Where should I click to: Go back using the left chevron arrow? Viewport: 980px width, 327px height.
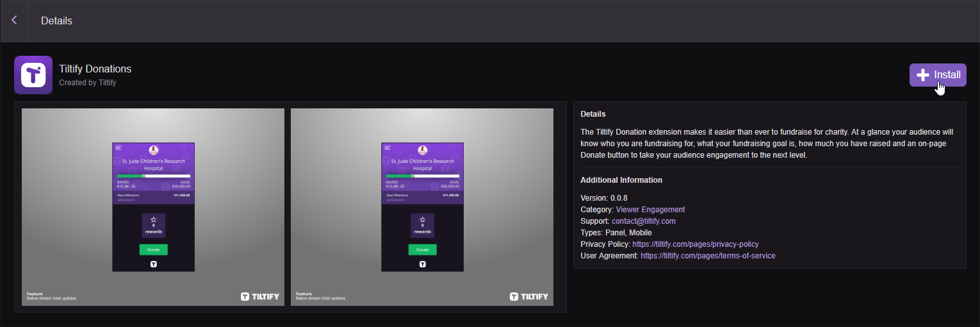click(14, 21)
